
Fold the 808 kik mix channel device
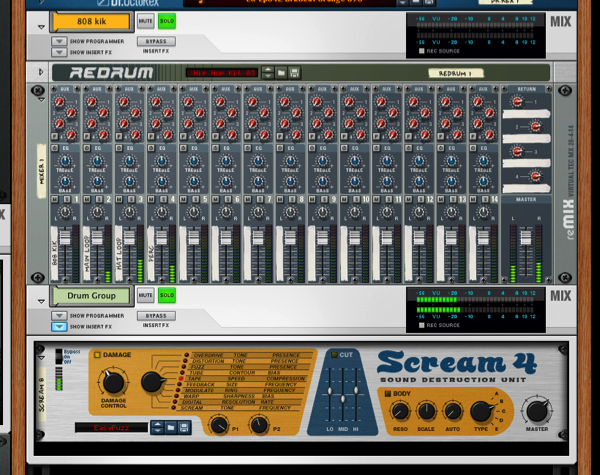point(41,27)
